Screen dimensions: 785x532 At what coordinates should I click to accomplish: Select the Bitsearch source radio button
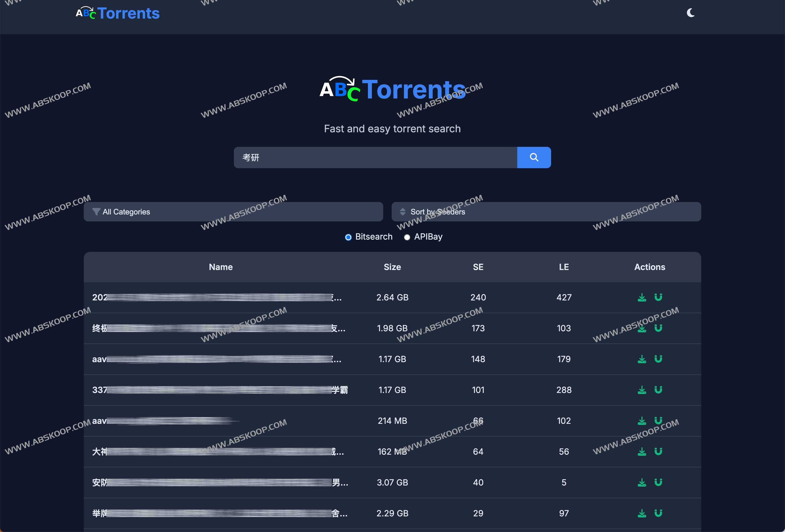[348, 237]
